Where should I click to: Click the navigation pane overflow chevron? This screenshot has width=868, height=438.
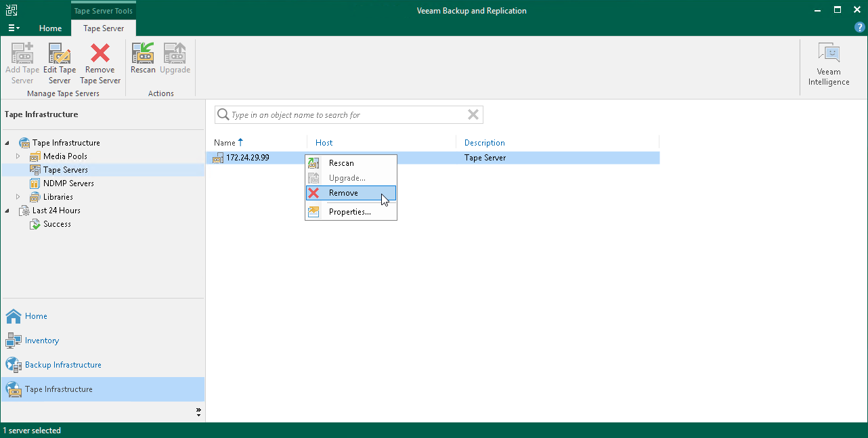[x=198, y=412]
